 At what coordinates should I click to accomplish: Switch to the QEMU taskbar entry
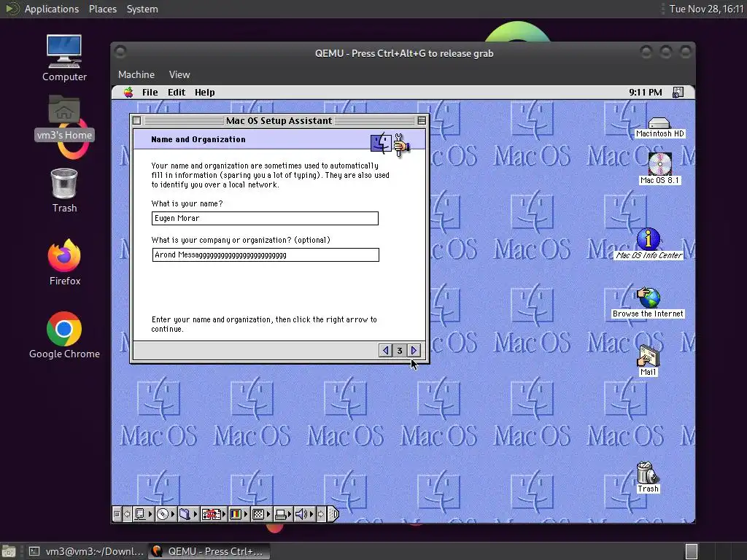tap(209, 551)
